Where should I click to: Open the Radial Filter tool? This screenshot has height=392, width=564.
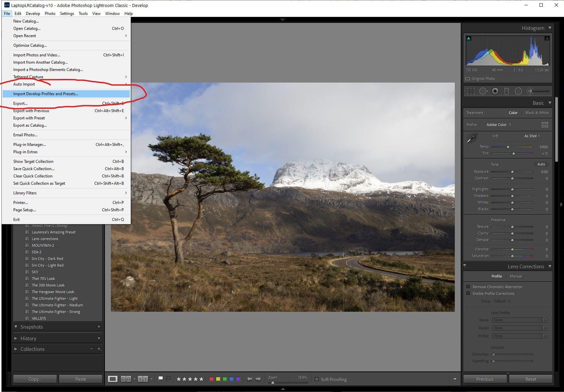tap(518, 91)
